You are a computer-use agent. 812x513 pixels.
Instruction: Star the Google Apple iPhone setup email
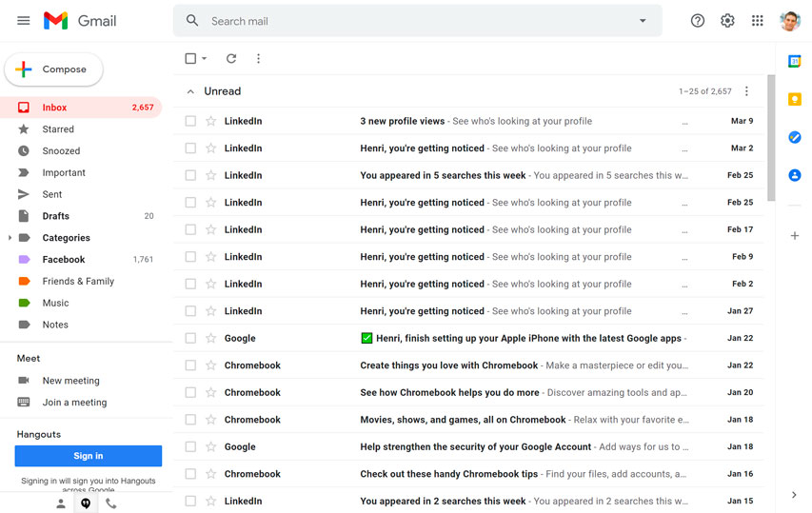point(211,338)
